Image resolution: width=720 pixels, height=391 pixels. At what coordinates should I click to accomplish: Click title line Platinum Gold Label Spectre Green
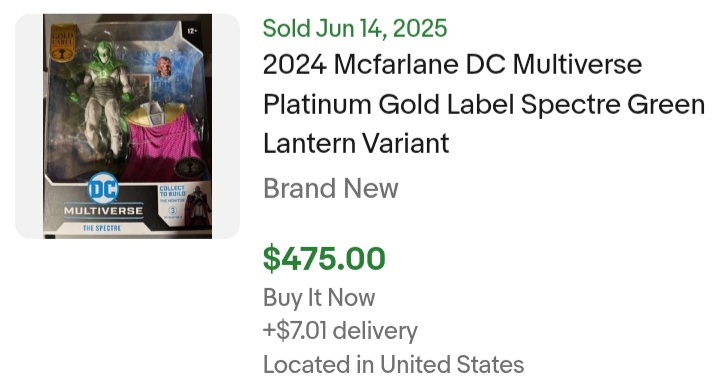coord(484,104)
